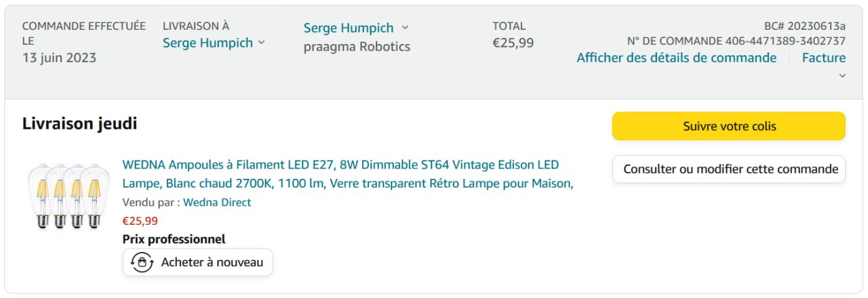Click the circular arrows buy-again icon
The width and height of the screenshot is (868, 298).
pos(142,263)
